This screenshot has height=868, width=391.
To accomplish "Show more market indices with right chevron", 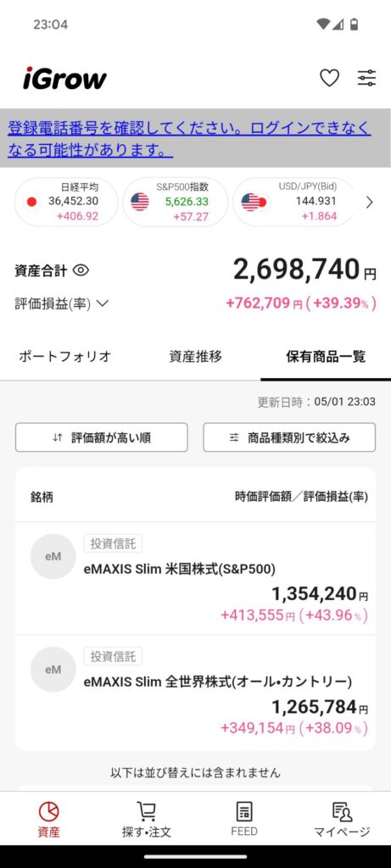I will pos(370,203).
